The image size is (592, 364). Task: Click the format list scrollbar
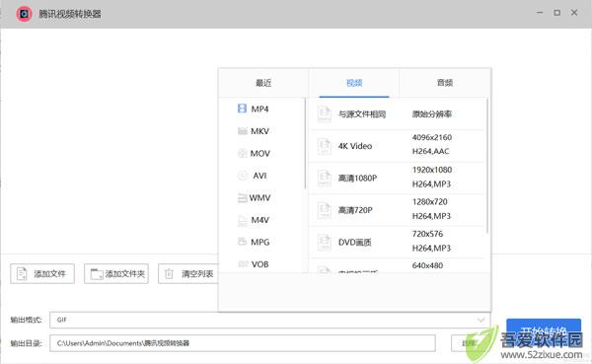coord(305,144)
